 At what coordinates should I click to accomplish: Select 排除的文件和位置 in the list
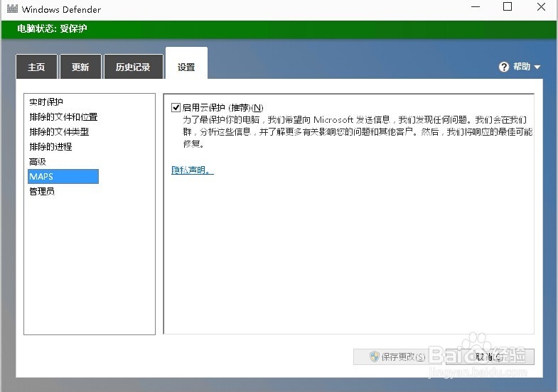point(63,117)
